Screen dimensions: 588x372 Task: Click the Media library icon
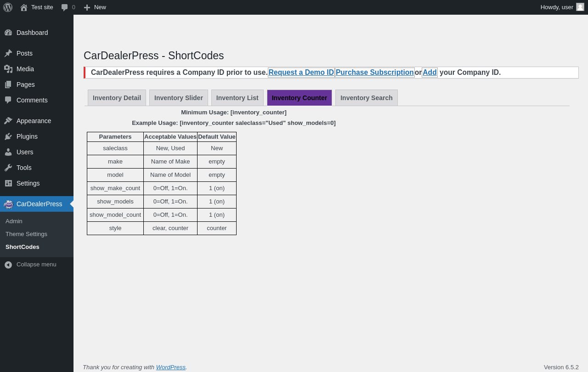(8, 69)
